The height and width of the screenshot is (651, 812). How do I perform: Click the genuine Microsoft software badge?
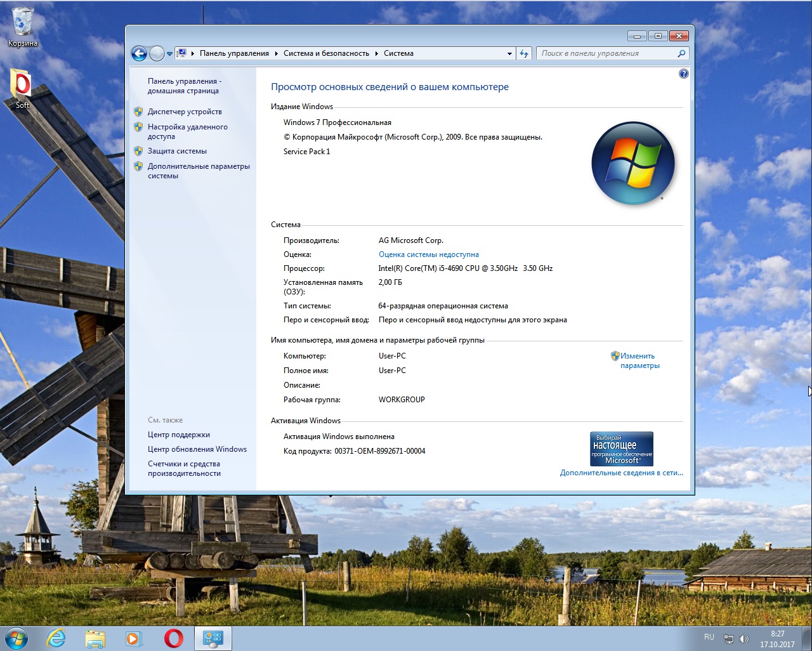click(622, 449)
